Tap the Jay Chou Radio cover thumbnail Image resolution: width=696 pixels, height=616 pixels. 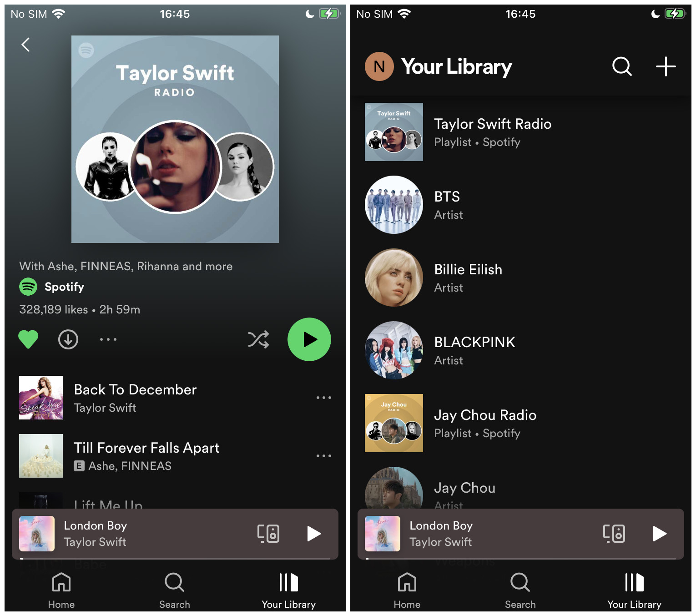click(394, 423)
